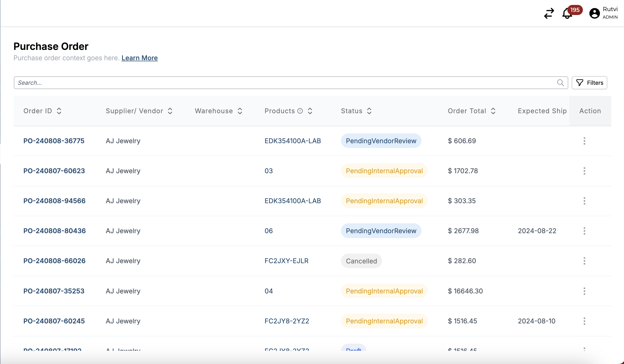The image size is (624, 364).
Task: Sort by Status column
Action: [369, 111]
